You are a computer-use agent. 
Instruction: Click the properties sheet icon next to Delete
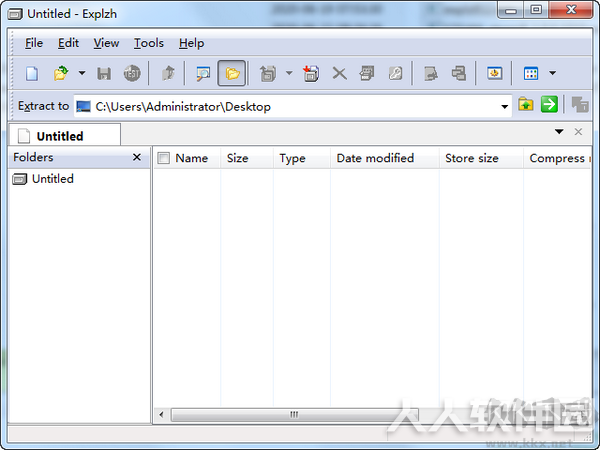click(367, 73)
